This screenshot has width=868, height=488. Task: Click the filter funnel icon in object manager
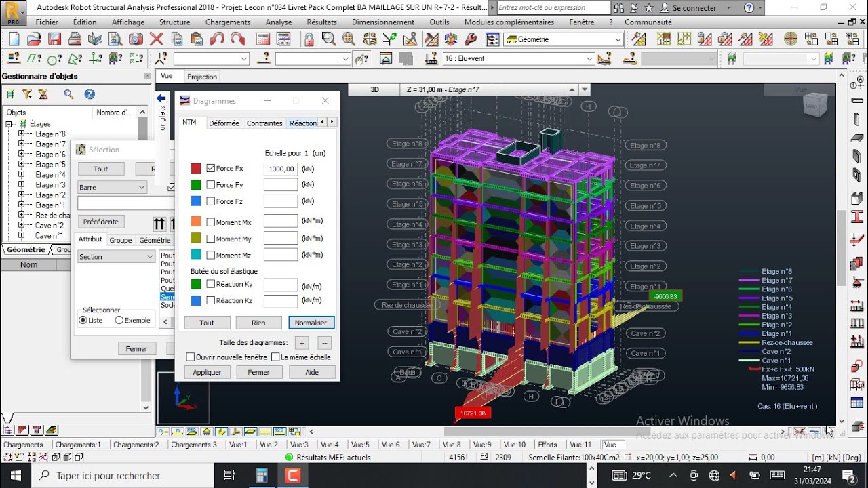pyautogui.click(x=27, y=94)
